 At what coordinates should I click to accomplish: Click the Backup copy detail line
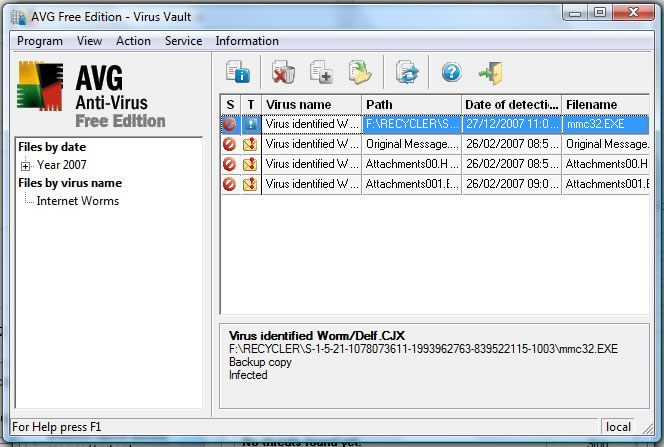coord(260,362)
